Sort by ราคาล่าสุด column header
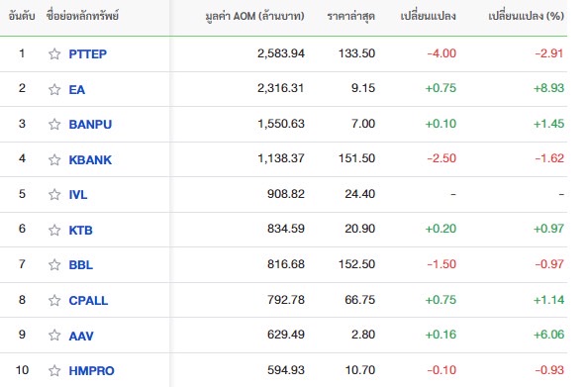 pos(351,16)
